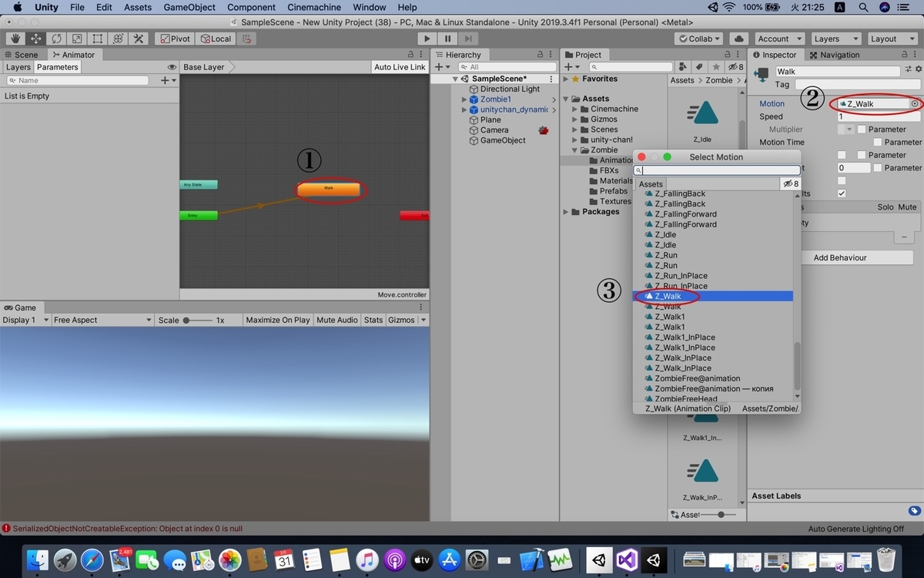This screenshot has height=578, width=924.
Task: Click the asset label icon at Inspector bottom
Action: (914, 510)
